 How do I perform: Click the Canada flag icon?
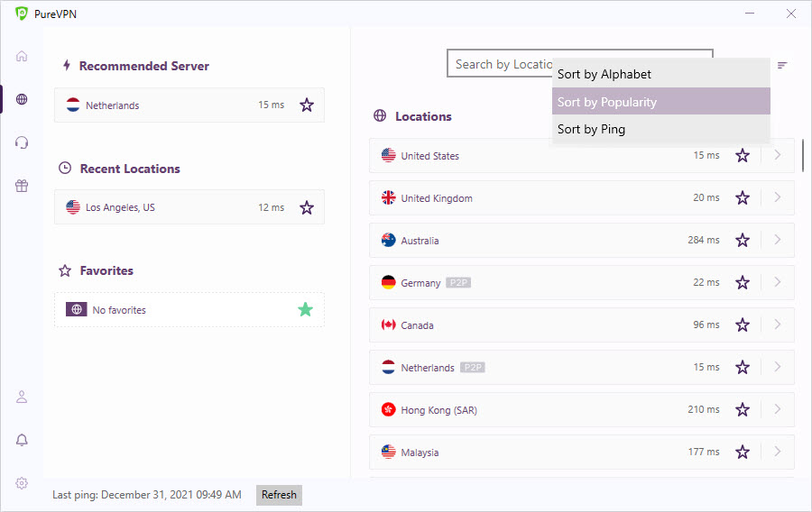[x=388, y=325]
